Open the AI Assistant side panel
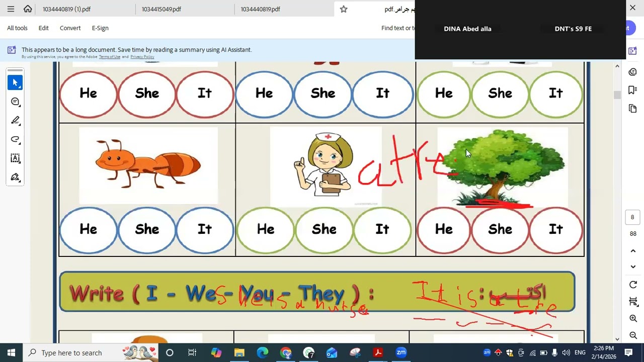Image resolution: width=644 pixels, height=362 pixels. pyautogui.click(x=633, y=51)
